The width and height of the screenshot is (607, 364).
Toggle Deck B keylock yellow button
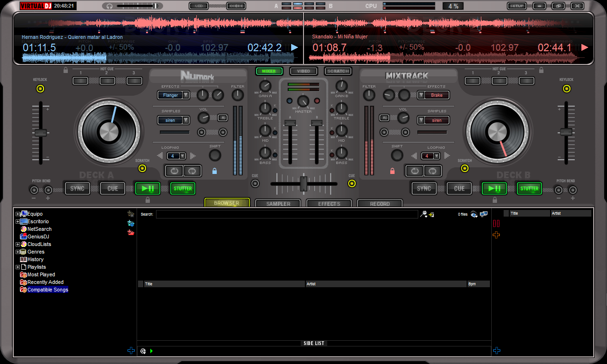pyautogui.click(x=566, y=89)
